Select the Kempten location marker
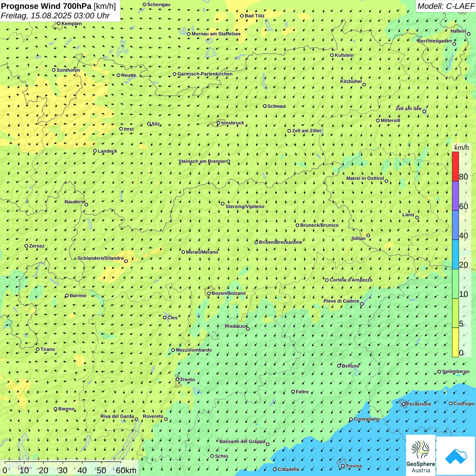This screenshot has width=476, height=476. click(x=58, y=23)
